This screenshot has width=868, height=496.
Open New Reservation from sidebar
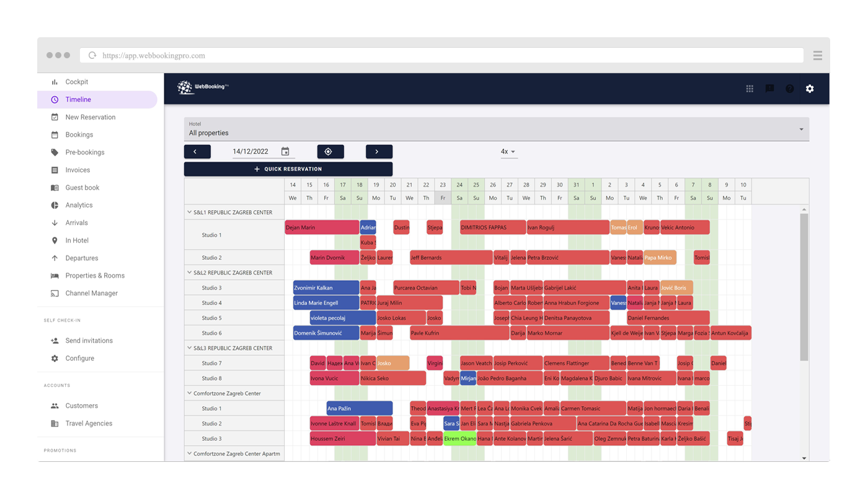[x=90, y=117]
